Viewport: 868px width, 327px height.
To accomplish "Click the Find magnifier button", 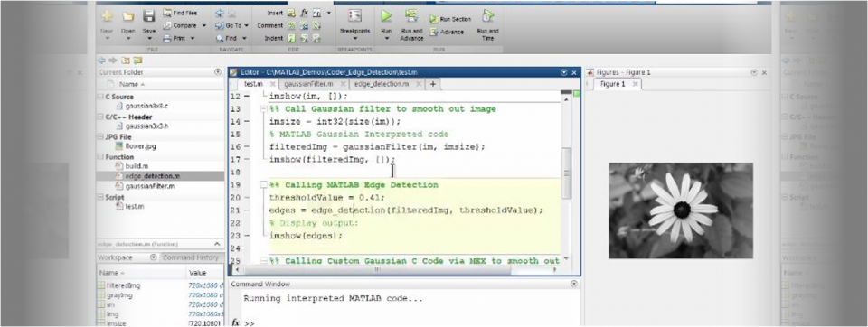I will point(226,38).
